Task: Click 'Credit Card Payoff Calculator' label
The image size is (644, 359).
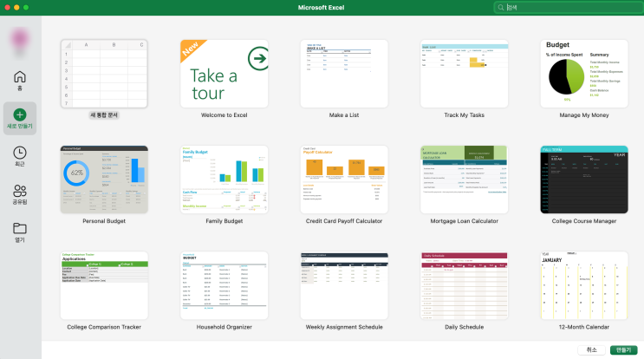Action: pyautogui.click(x=344, y=221)
